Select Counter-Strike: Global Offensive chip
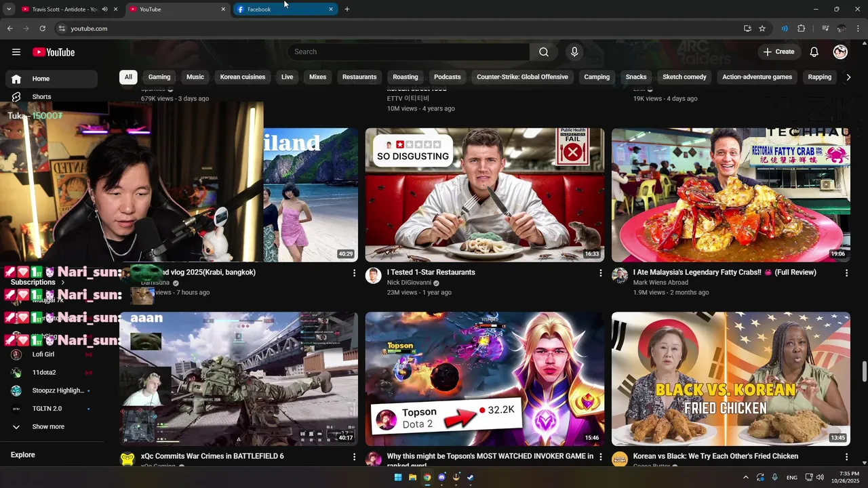The width and height of the screenshot is (868, 488). [x=522, y=77]
